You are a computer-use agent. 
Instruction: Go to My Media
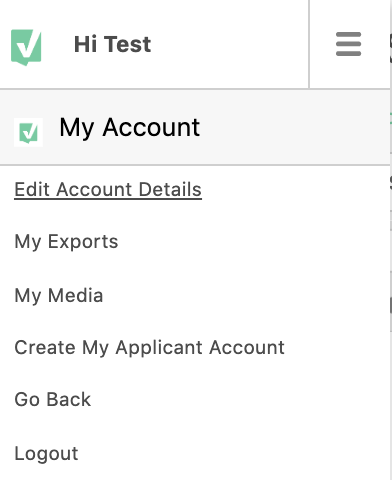[59, 295]
